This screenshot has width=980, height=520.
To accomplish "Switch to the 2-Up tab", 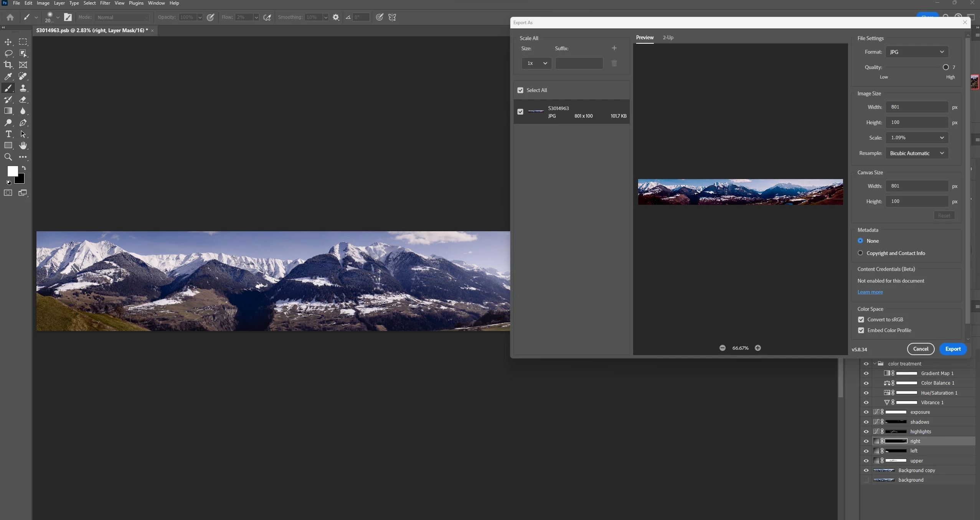I will pyautogui.click(x=668, y=38).
